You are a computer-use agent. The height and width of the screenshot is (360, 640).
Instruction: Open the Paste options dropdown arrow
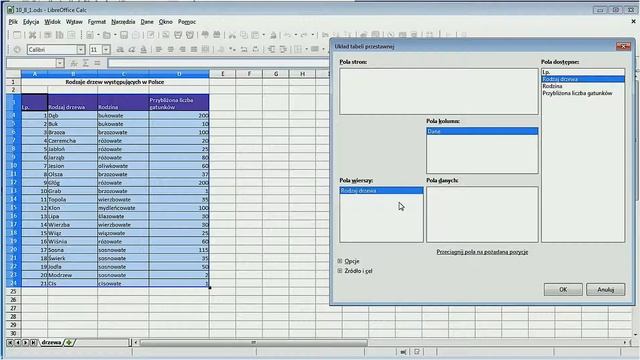264,36
